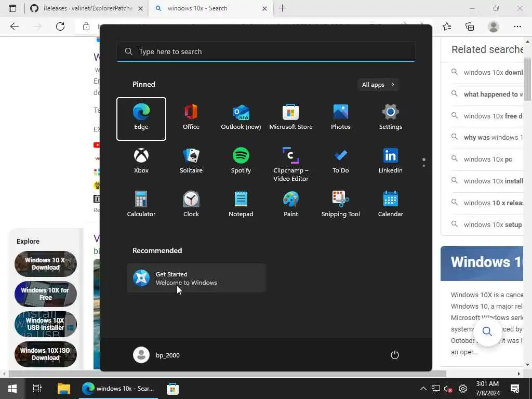Launch the Office pinned app
Viewport: 532px width, 399px height.
(x=191, y=118)
